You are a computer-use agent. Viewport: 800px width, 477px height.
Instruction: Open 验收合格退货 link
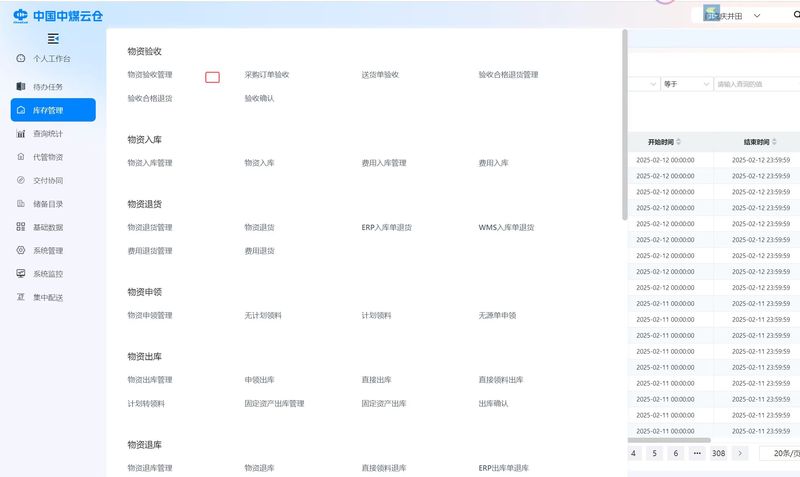pos(150,98)
